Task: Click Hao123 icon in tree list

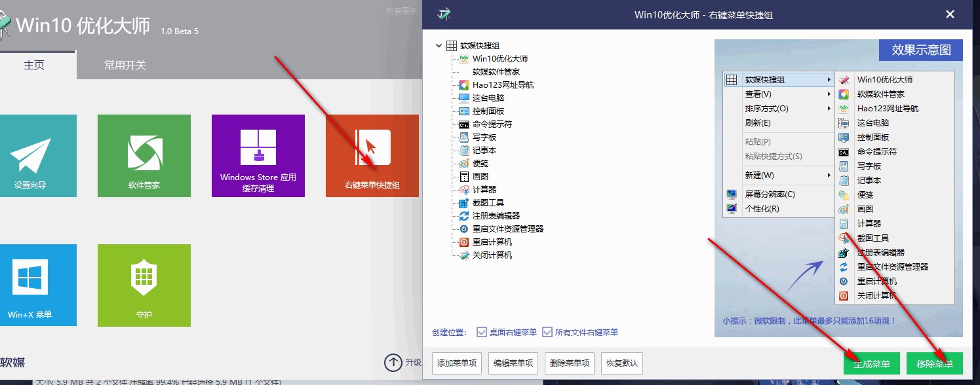Action: (x=464, y=85)
